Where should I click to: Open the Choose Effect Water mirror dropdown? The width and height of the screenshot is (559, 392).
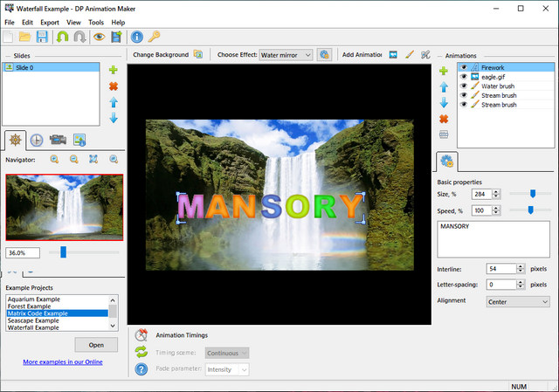(x=286, y=54)
